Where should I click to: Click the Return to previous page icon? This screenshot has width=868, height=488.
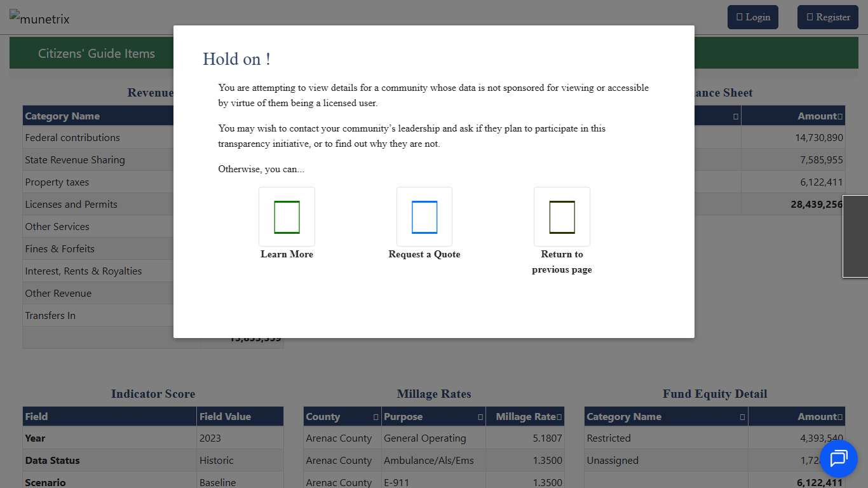point(562,217)
